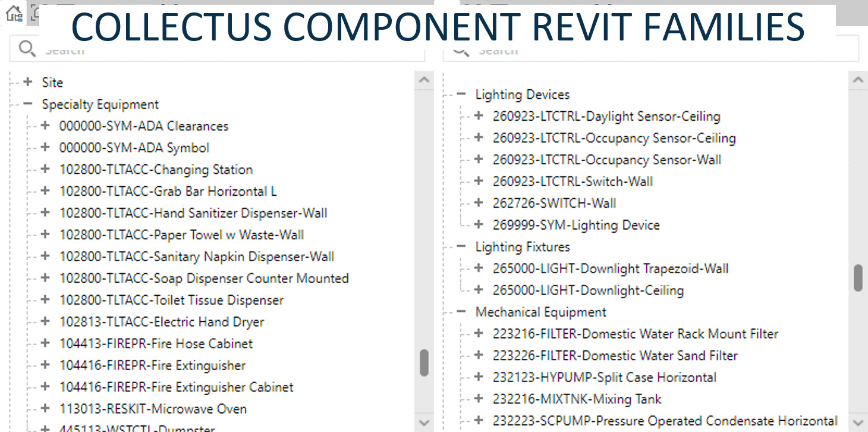Select Specialty Equipment category label
This screenshot has width=868, height=432.
click(100, 105)
